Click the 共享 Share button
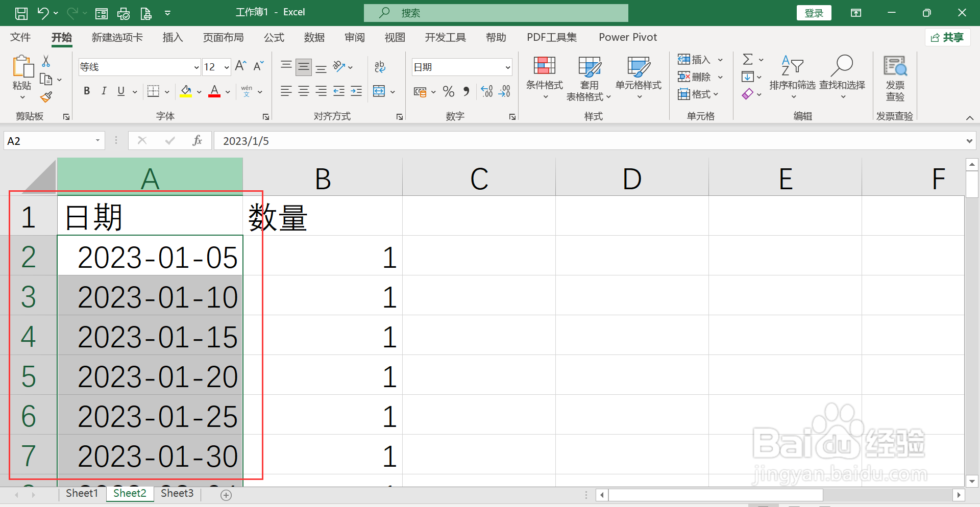 point(948,37)
